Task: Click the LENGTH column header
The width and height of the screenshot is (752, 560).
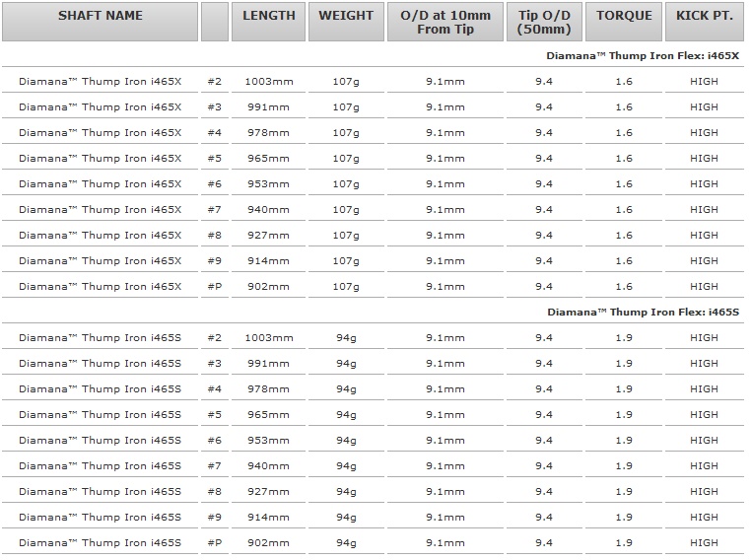Action: (268, 22)
